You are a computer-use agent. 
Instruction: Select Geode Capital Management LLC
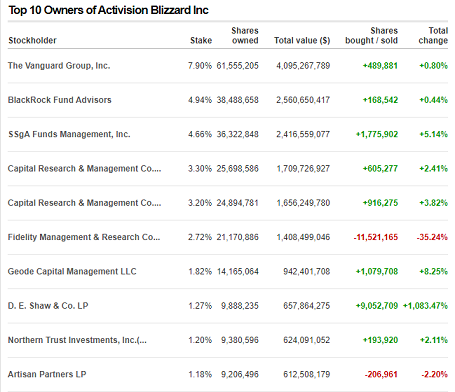tap(72, 272)
